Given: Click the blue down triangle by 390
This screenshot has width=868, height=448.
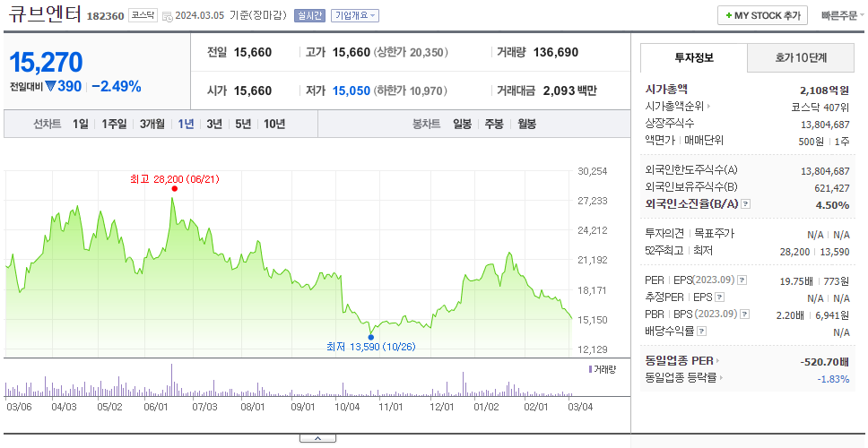Looking at the screenshot, I should click(51, 86).
